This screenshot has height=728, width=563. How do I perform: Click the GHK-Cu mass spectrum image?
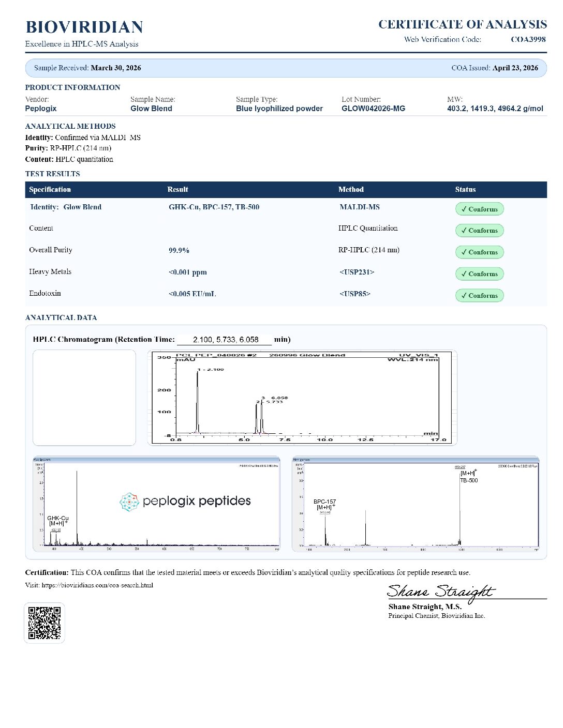[x=156, y=504]
